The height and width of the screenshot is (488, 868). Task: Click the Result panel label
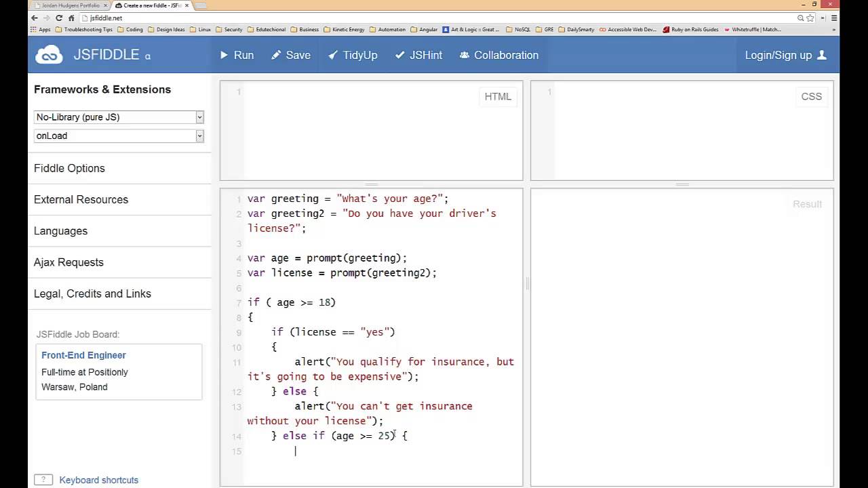[807, 204]
